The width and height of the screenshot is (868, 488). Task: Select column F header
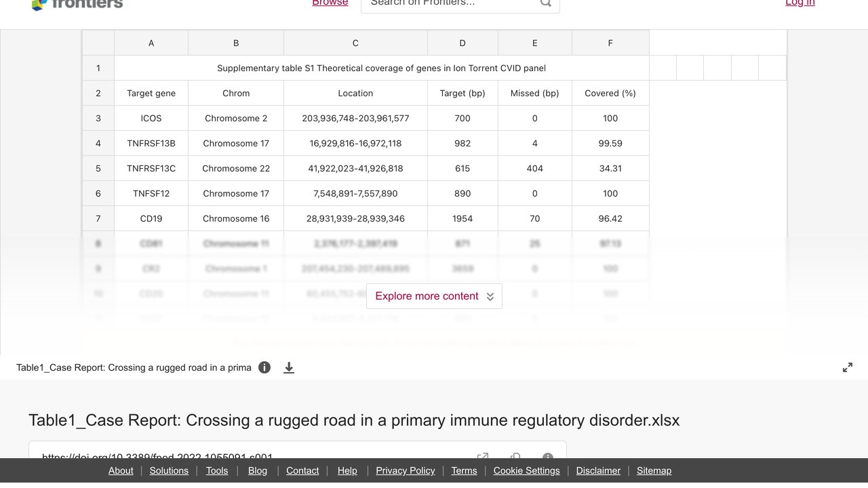610,43
